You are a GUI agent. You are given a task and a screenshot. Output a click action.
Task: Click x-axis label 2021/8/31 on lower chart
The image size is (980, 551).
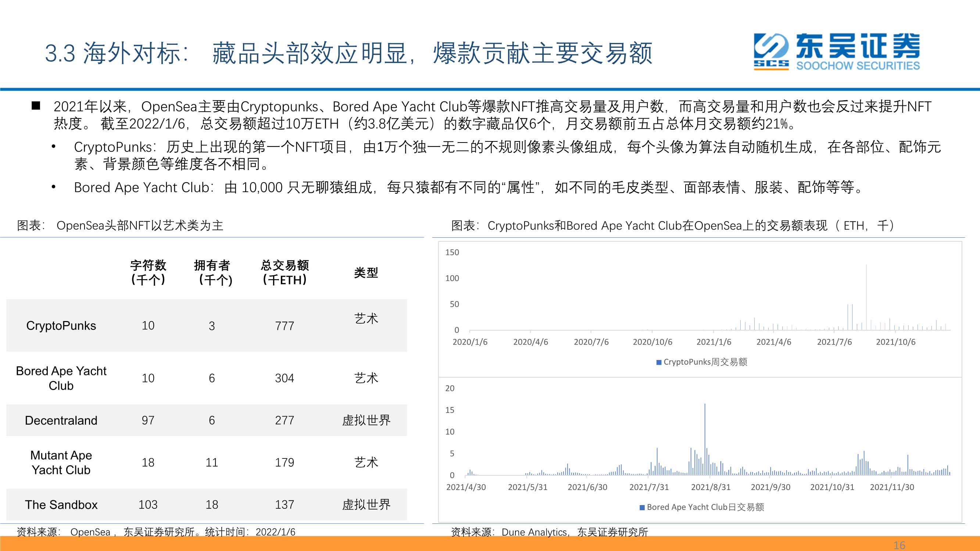711,487
